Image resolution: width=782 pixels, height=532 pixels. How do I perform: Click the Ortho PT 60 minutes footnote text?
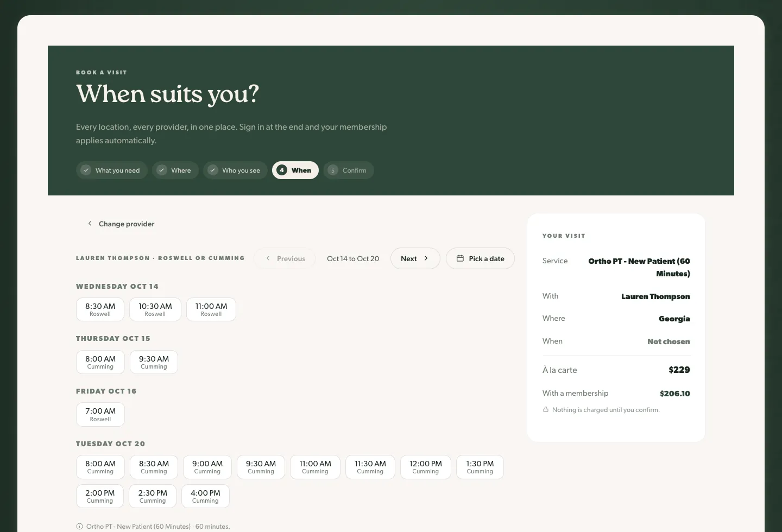pos(158,527)
